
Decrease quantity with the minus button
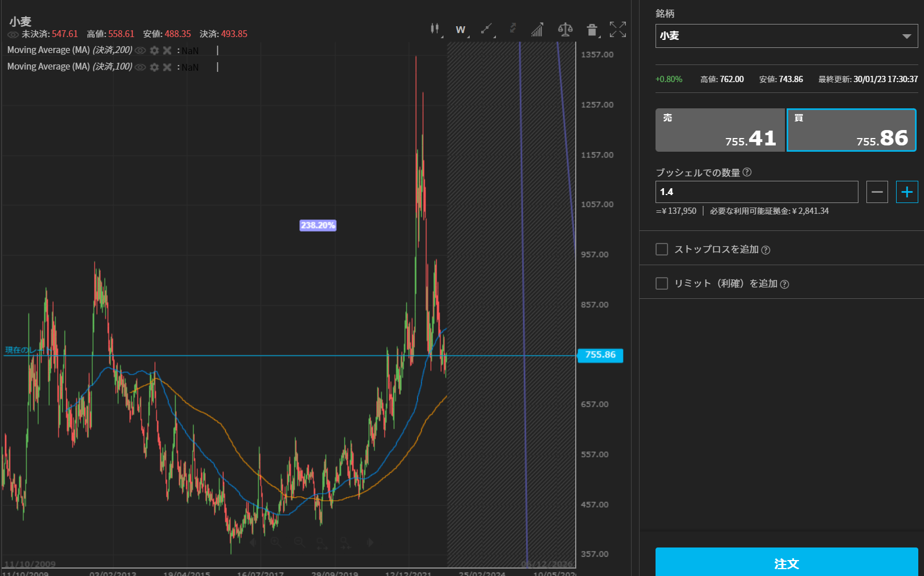877,192
